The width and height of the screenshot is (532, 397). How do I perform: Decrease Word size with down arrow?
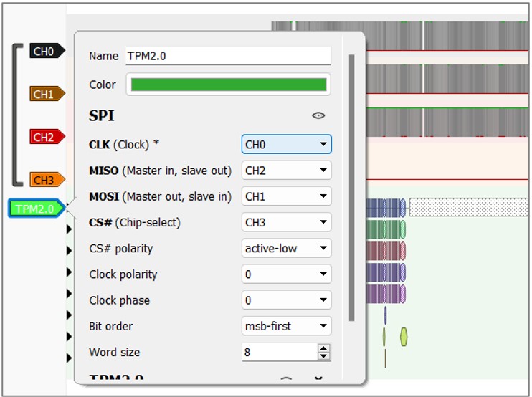323,356
